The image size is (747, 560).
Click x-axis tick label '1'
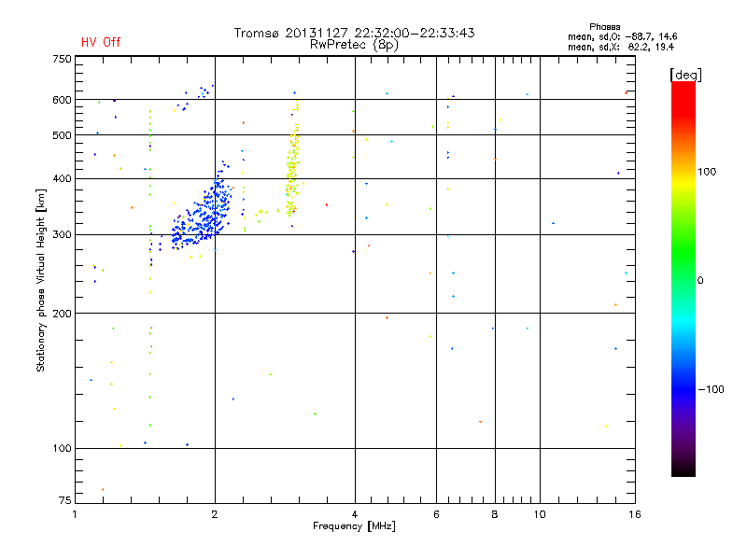coord(75,514)
